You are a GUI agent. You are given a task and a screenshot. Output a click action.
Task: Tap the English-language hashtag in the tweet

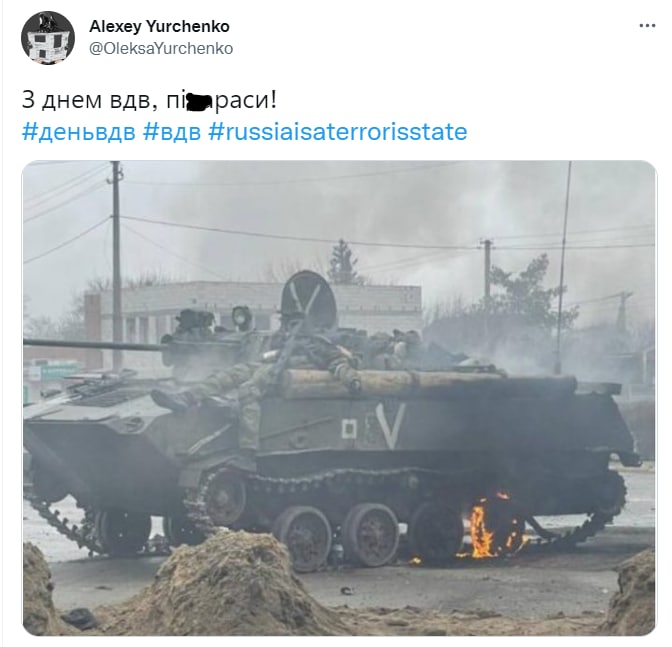coord(337,132)
